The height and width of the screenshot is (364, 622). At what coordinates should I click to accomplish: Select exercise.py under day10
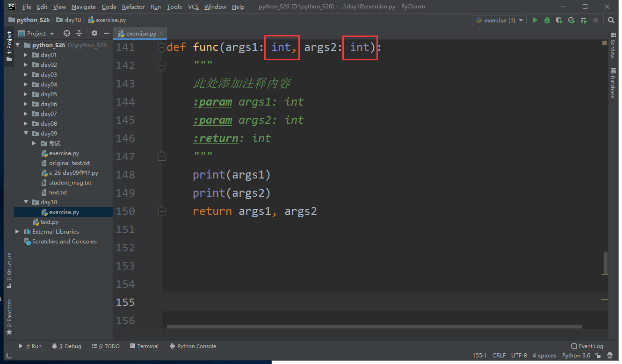tap(64, 212)
